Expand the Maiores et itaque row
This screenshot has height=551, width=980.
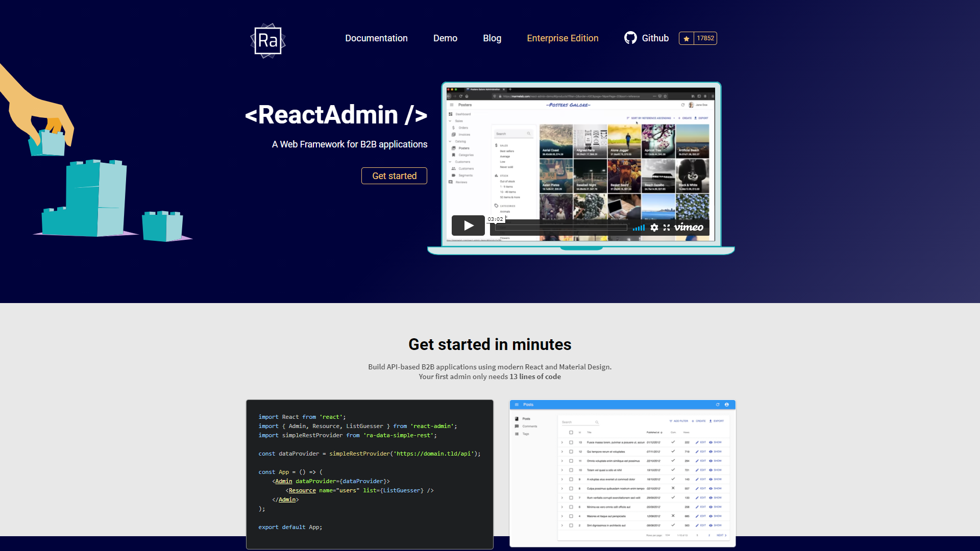pos(562,516)
